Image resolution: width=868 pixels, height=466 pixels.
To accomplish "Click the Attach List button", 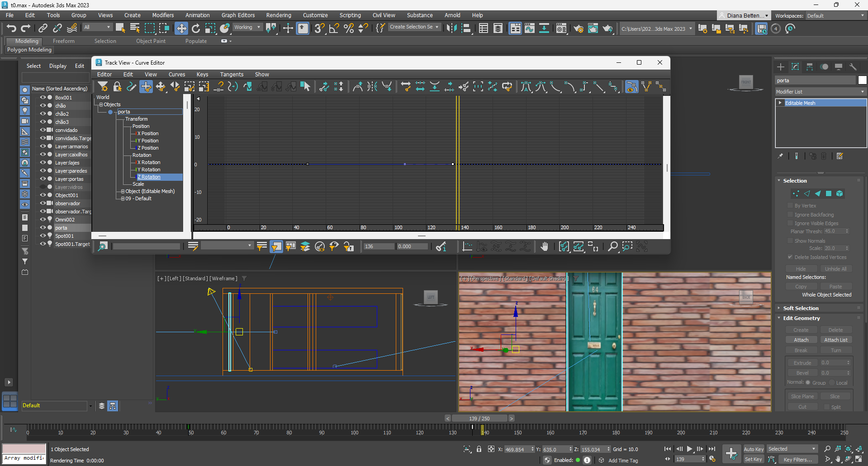I will point(835,340).
